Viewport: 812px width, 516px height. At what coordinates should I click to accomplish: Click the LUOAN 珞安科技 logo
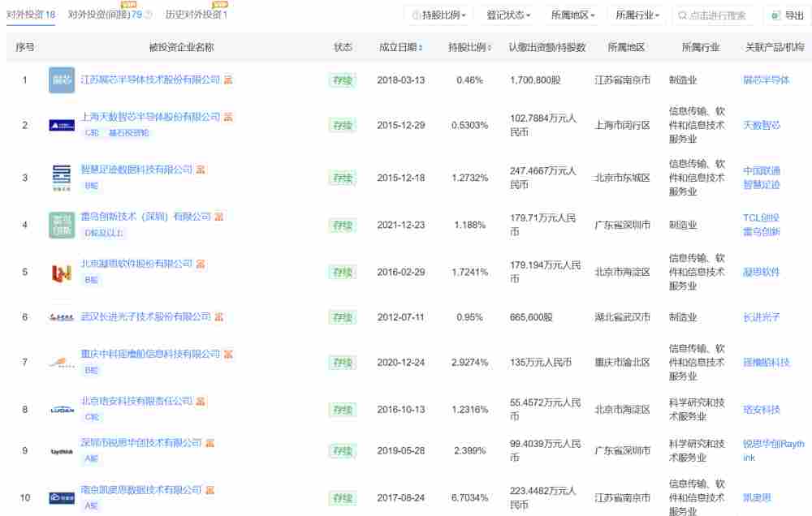click(61, 409)
